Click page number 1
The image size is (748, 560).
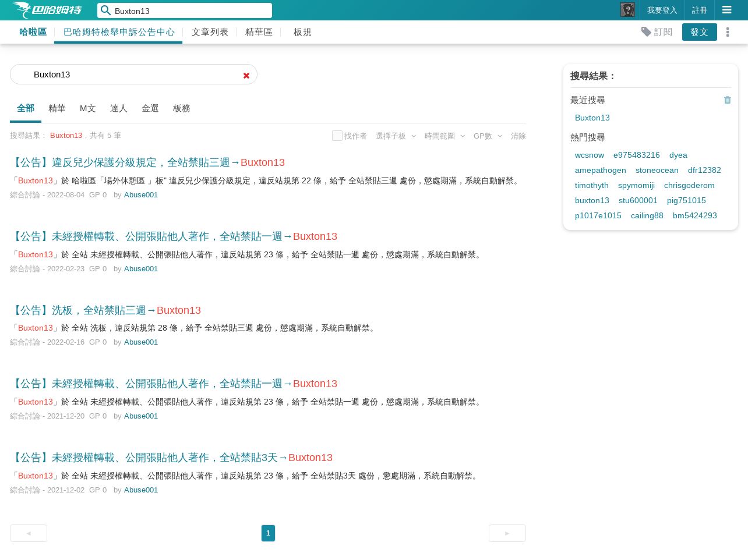(x=268, y=533)
